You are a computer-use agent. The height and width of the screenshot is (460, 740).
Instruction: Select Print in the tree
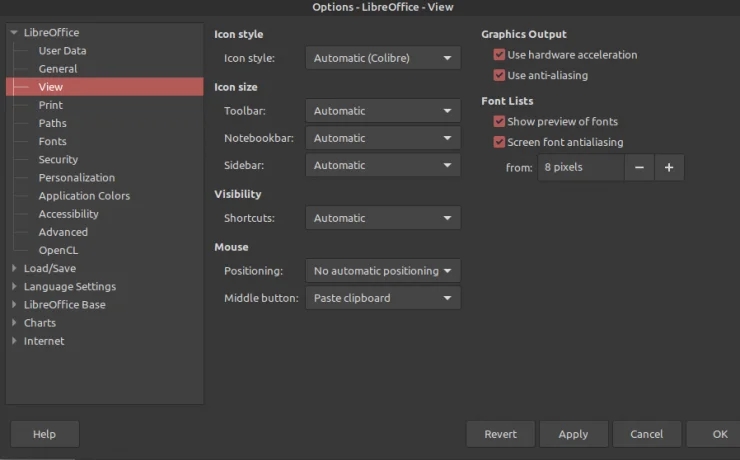click(50, 105)
